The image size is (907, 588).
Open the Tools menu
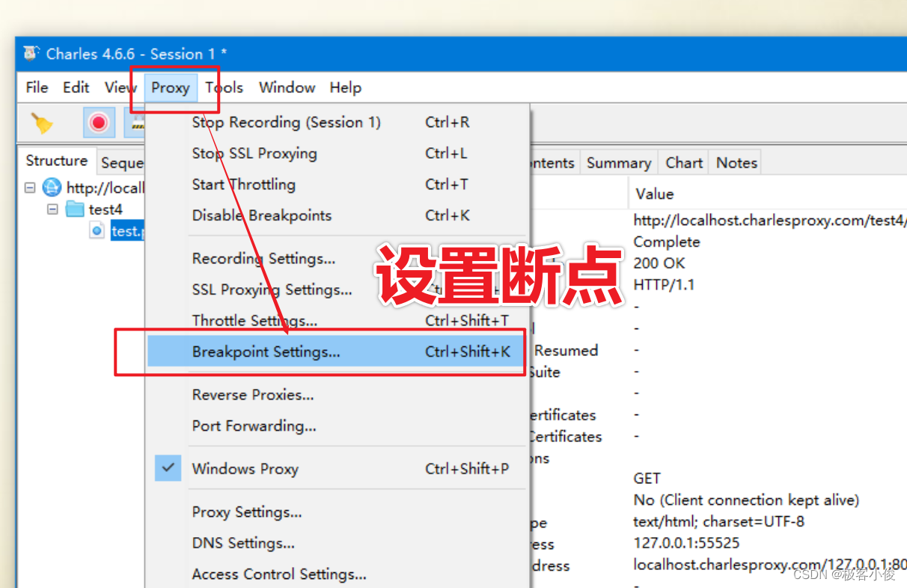(225, 88)
